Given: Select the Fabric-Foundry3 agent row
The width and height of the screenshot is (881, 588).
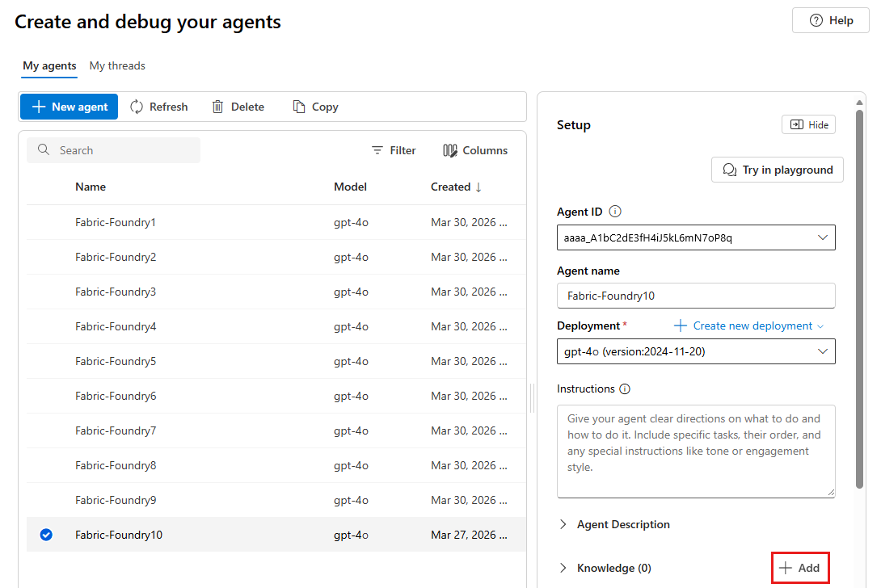Looking at the screenshot, I should pos(276,292).
